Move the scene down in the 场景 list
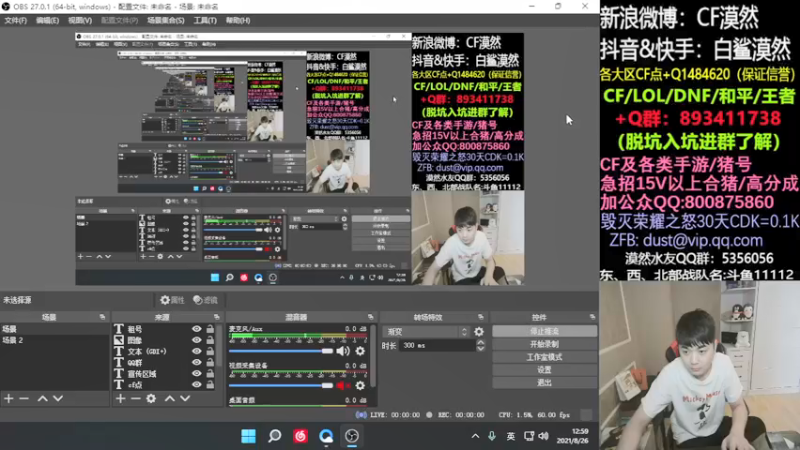Image resolution: width=800 pixels, height=450 pixels. (58, 398)
